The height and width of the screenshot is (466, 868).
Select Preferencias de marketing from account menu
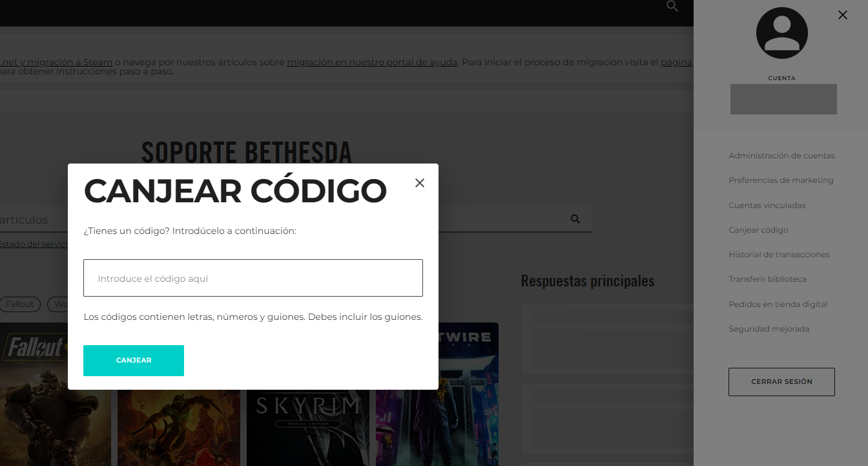(781, 180)
